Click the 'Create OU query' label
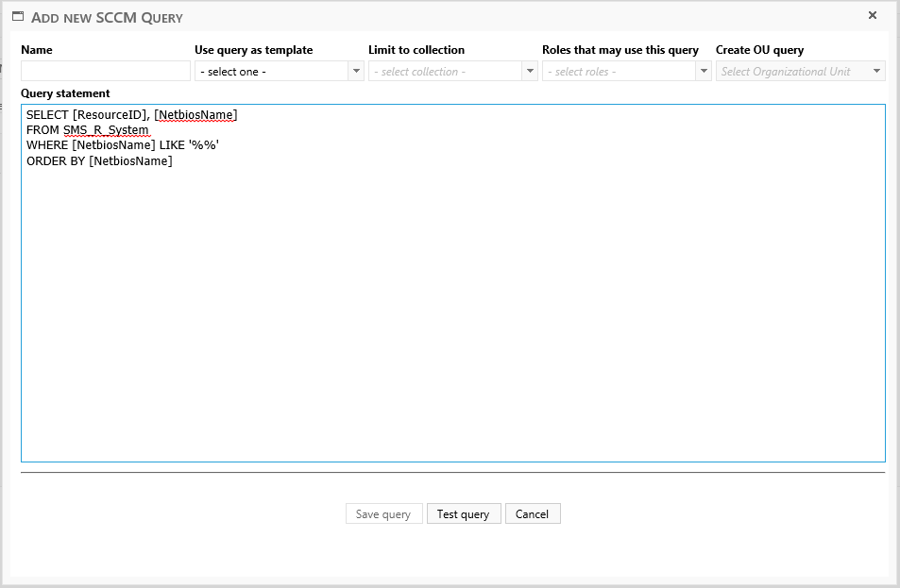This screenshot has width=900, height=588. click(759, 50)
